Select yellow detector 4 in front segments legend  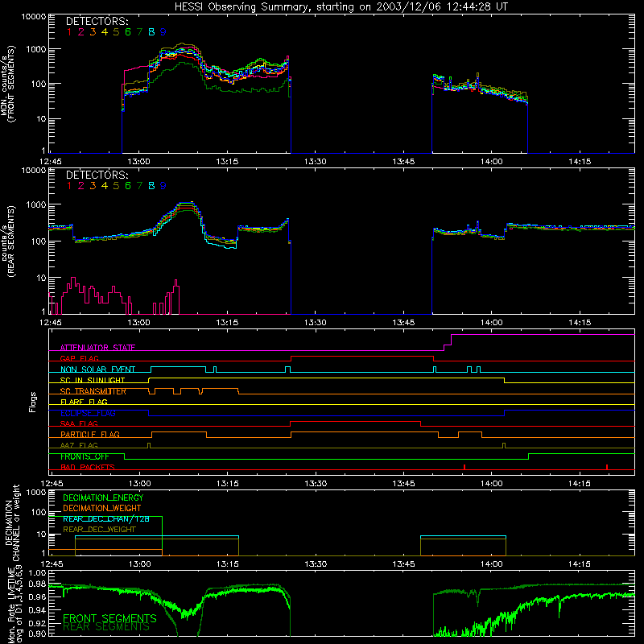click(105, 31)
